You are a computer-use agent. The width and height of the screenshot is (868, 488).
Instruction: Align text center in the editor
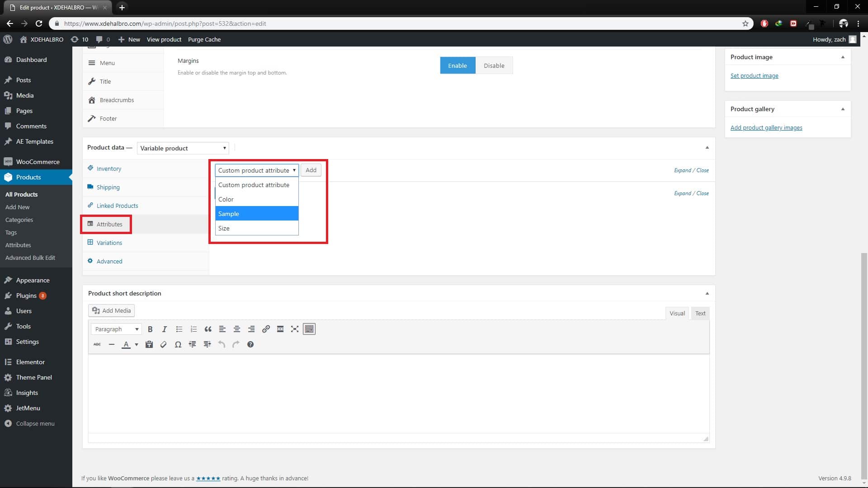tap(237, 329)
